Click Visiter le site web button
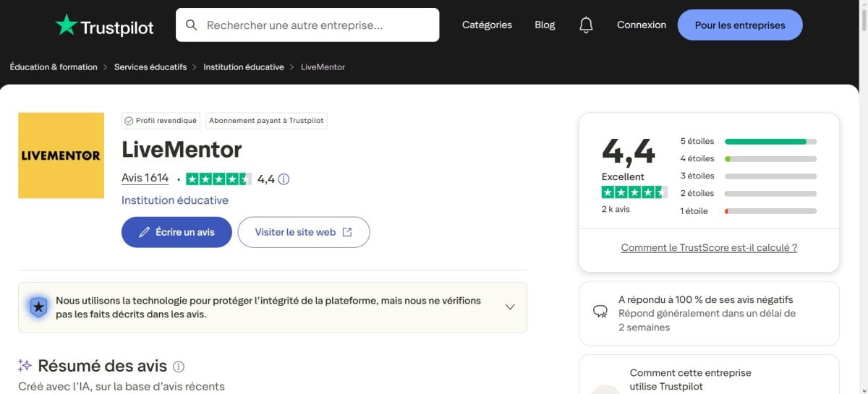 304,232
